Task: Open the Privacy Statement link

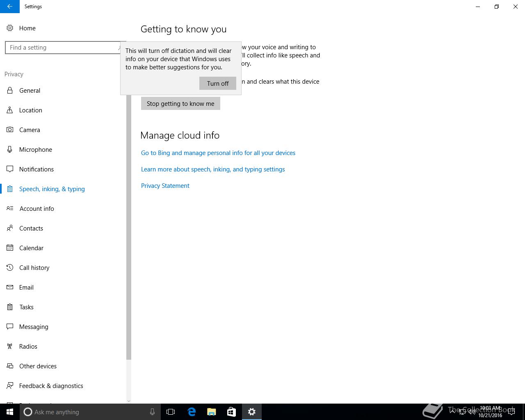Action: click(x=165, y=185)
